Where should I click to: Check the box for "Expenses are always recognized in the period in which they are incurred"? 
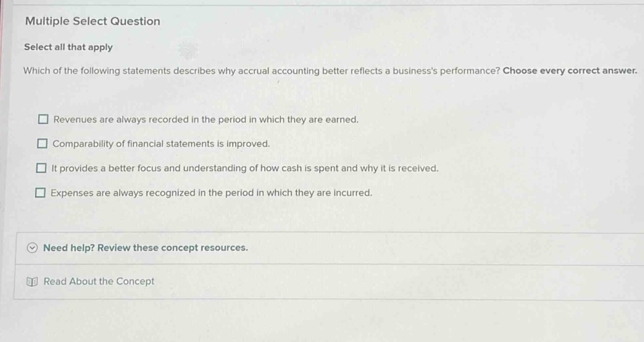(x=42, y=192)
